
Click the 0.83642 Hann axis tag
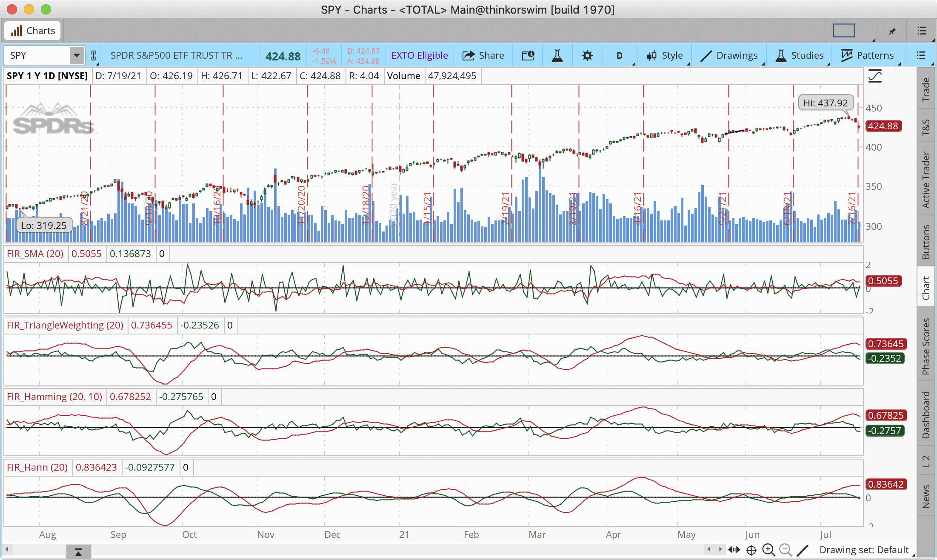pyautogui.click(x=886, y=484)
